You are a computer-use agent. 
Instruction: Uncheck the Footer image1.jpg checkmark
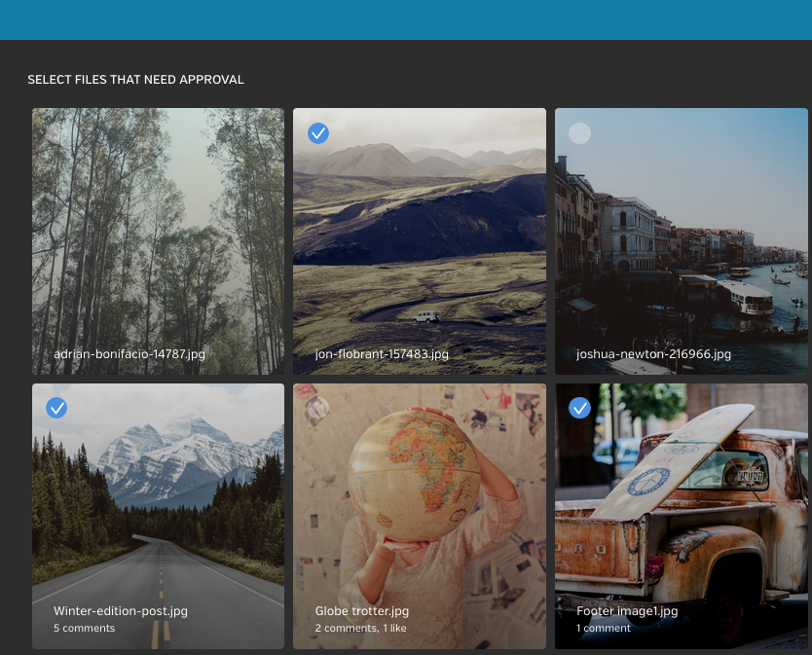pyautogui.click(x=579, y=408)
